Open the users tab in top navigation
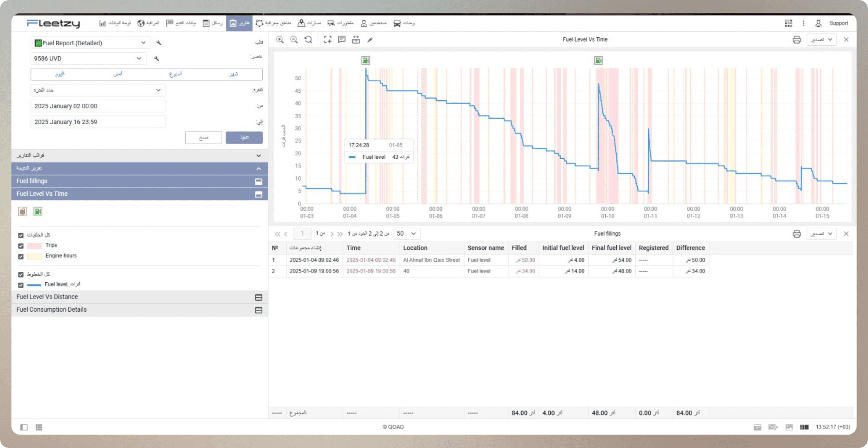 tap(374, 23)
